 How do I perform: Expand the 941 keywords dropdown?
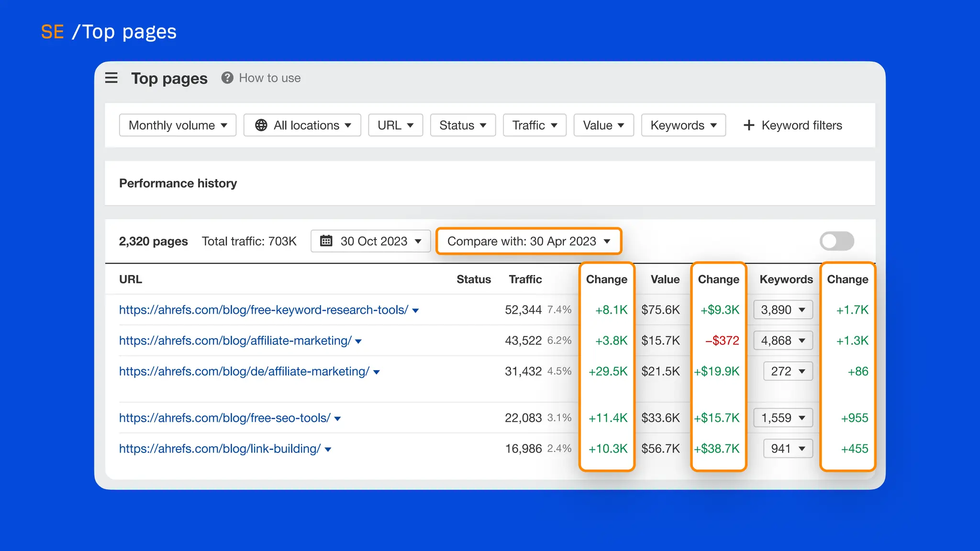click(788, 449)
